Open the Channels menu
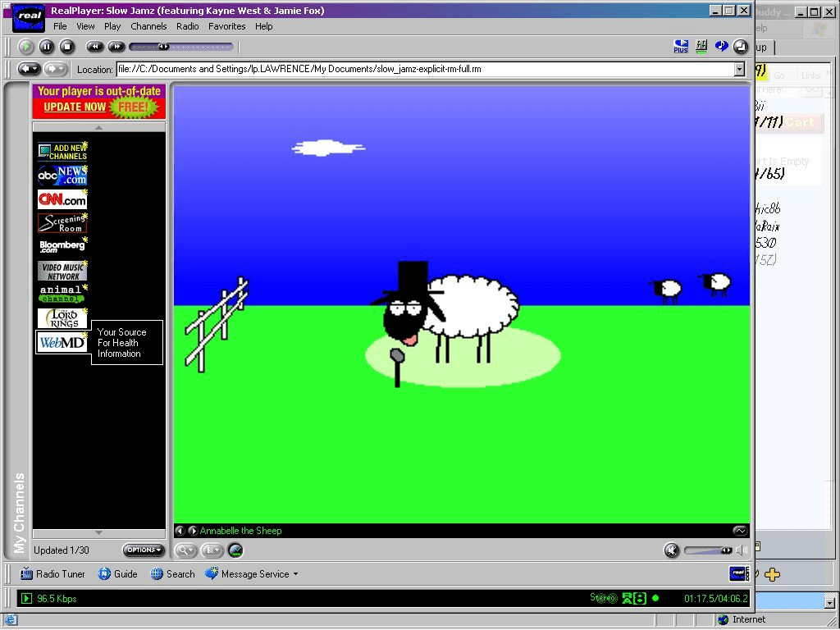 [148, 26]
